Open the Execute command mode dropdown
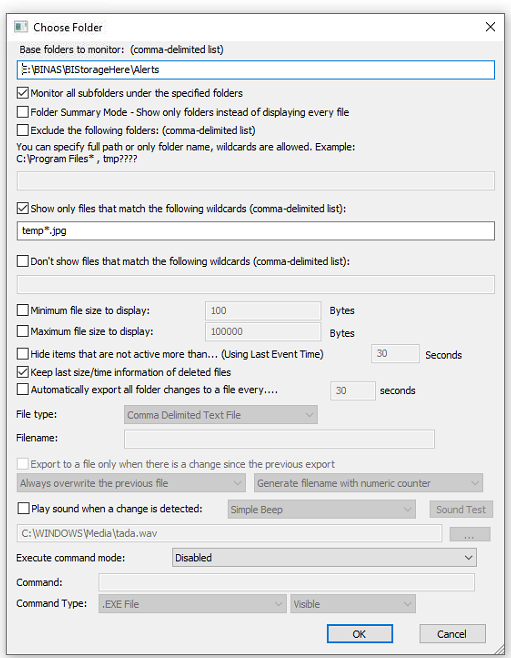Viewport: 511px width, 658px height. point(324,558)
